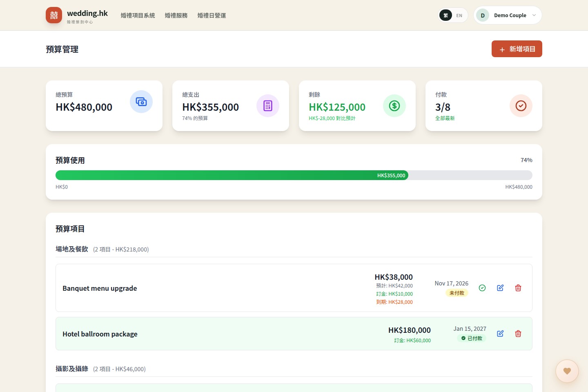The image size is (588, 392).
Task: Click the 預算使用 section heading
Action: (70, 160)
